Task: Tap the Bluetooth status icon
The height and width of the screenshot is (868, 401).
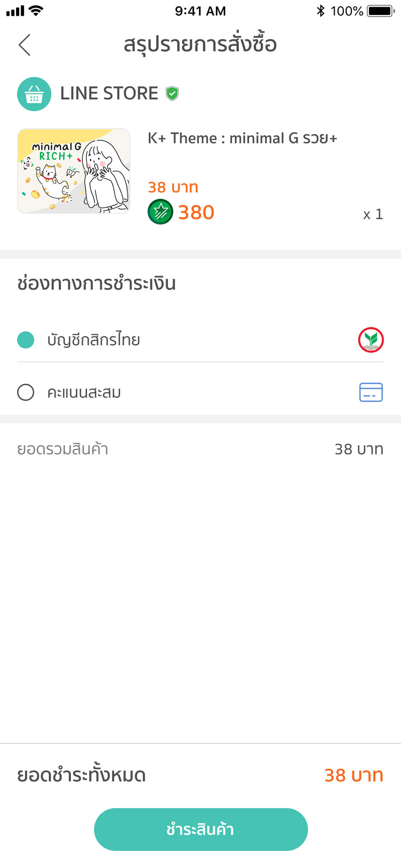Action: 320,11
